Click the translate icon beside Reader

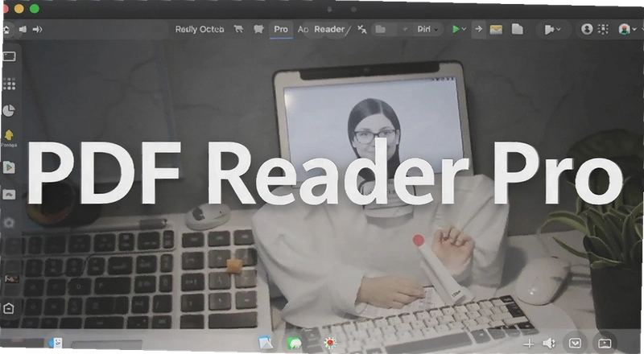pyautogui.click(x=361, y=29)
